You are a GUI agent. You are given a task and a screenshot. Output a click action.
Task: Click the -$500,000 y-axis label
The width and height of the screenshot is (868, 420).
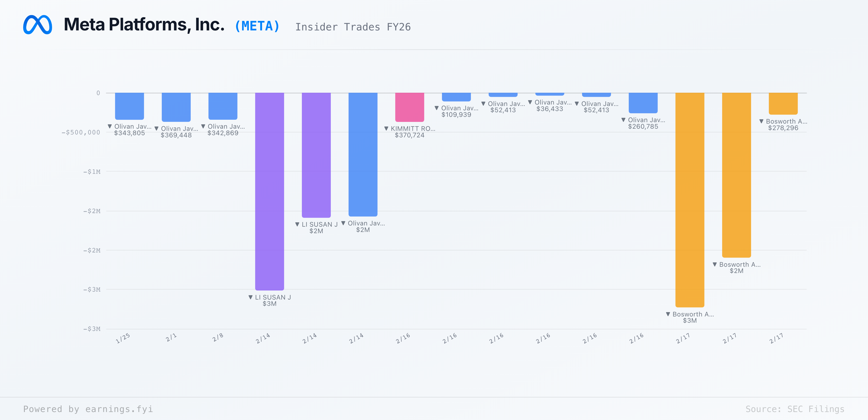coord(81,132)
